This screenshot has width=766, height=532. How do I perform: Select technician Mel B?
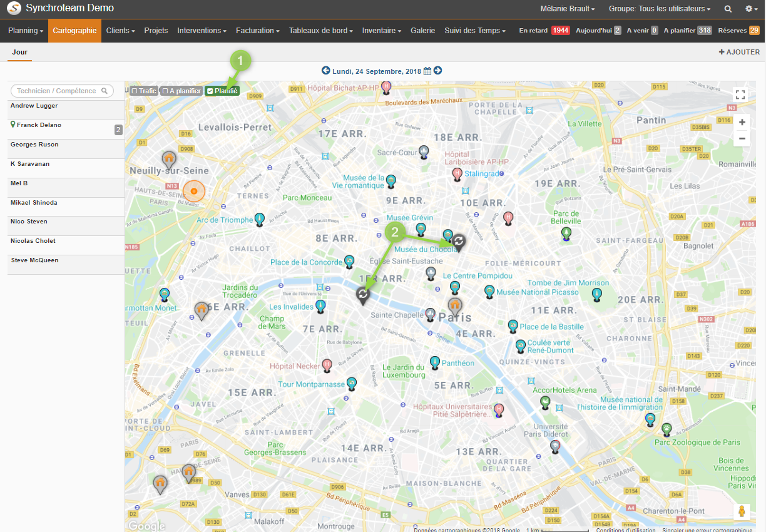66,188
